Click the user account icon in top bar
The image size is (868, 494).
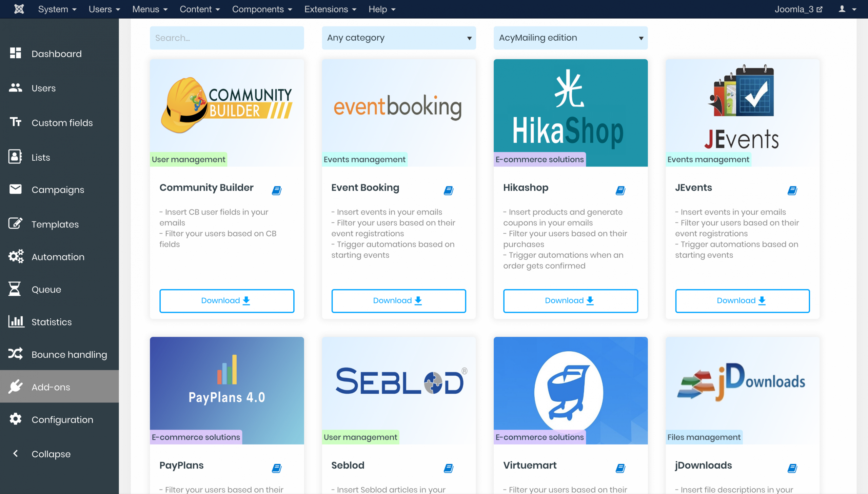[x=842, y=9]
